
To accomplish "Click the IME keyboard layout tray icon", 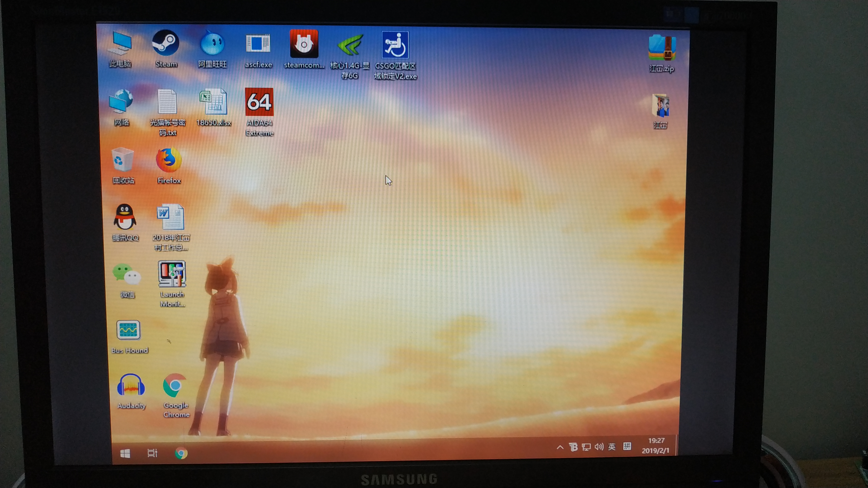I will click(x=627, y=447).
